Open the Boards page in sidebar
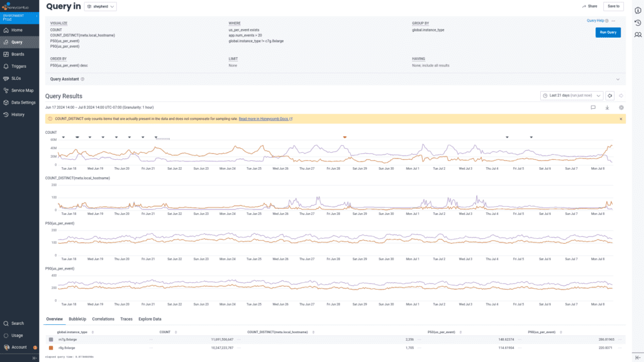Viewport: 644px width, 362px height. click(x=17, y=54)
